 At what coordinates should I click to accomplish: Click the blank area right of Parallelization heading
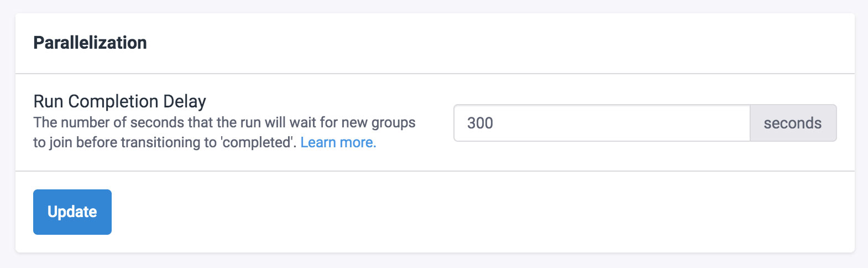click(x=498, y=43)
